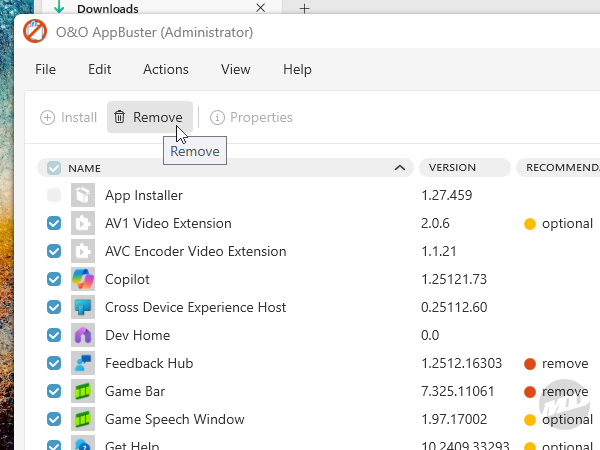Toggle the select-all checkbox in header
This screenshot has width=600, height=450.
pos(54,168)
